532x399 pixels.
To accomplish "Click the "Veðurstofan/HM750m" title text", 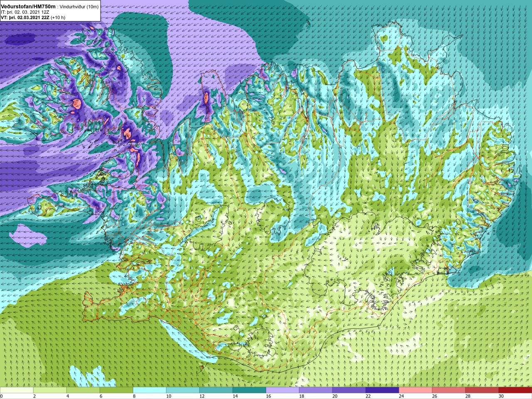I will click(28, 7).
